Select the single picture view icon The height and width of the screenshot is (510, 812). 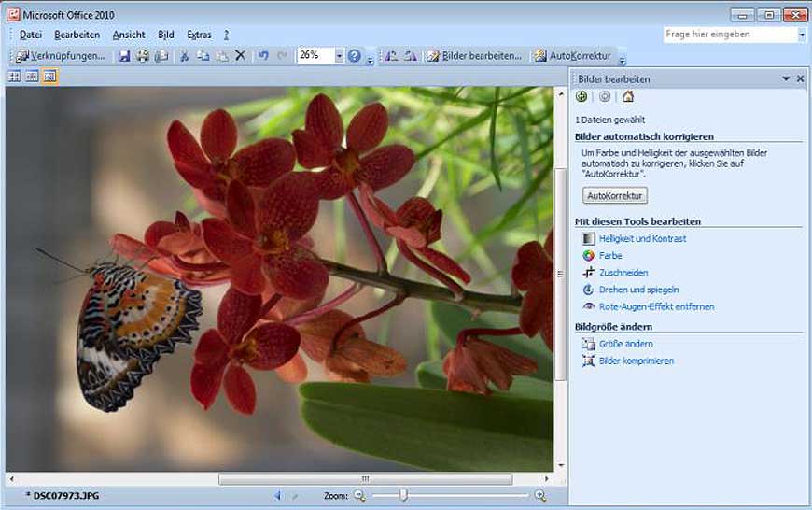coord(49,77)
